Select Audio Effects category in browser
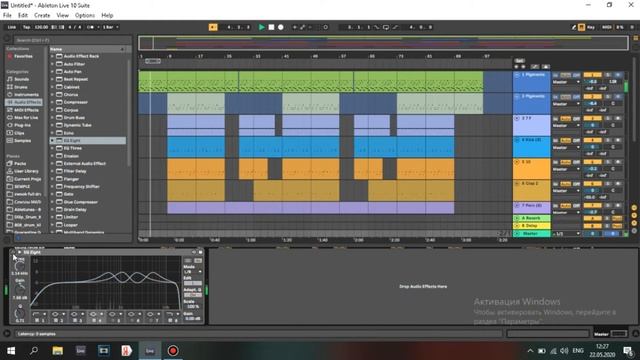The width and height of the screenshot is (640, 360). (24, 102)
